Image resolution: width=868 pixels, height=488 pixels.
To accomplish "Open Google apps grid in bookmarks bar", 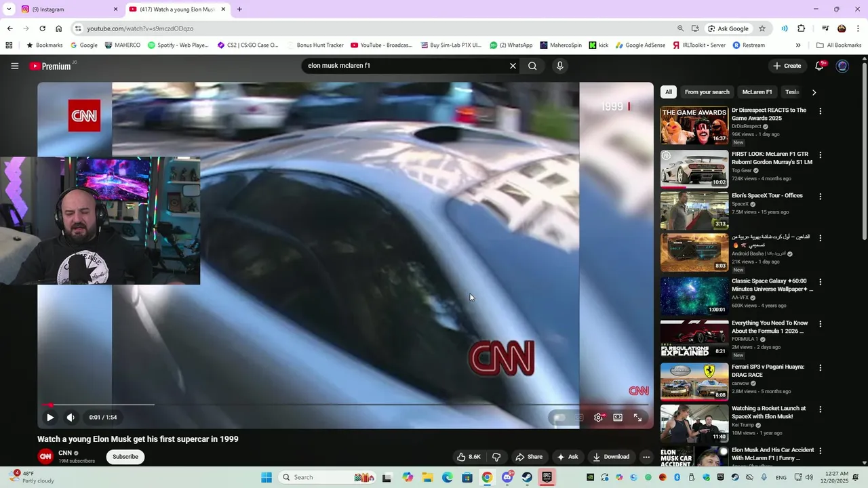I will (9, 45).
